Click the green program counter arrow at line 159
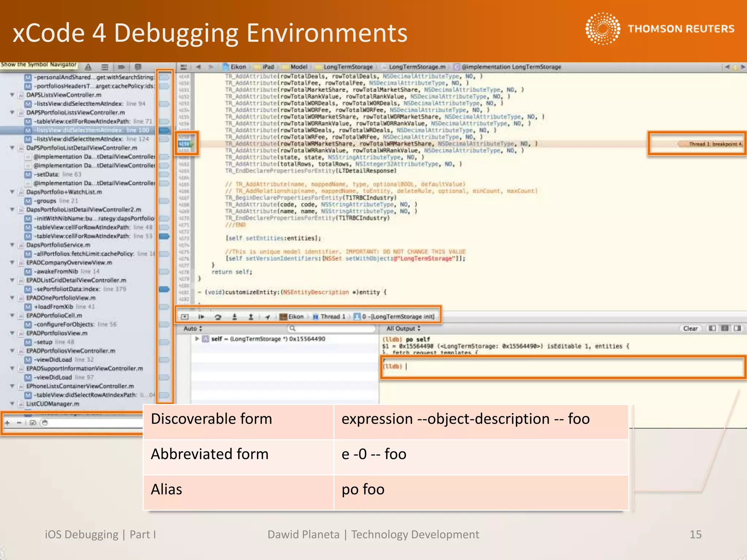Viewport: 747px width, 560px height. (192, 144)
